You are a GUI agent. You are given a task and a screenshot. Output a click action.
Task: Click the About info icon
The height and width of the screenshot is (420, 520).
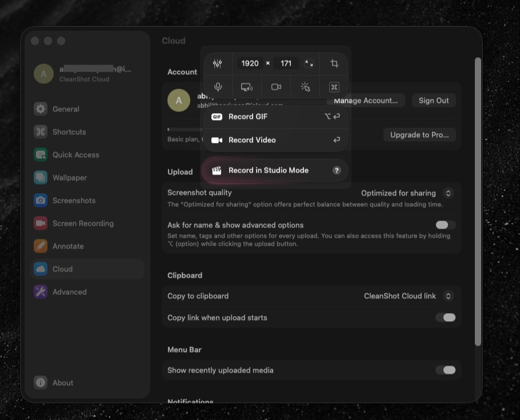tap(41, 382)
